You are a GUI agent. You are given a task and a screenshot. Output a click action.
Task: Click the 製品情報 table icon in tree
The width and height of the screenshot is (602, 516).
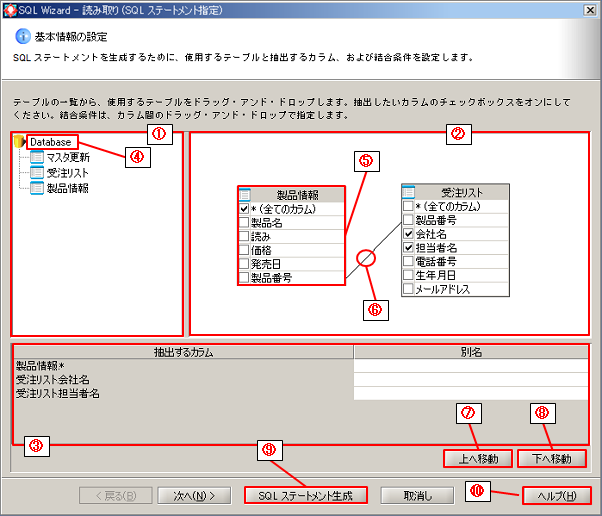(x=37, y=188)
